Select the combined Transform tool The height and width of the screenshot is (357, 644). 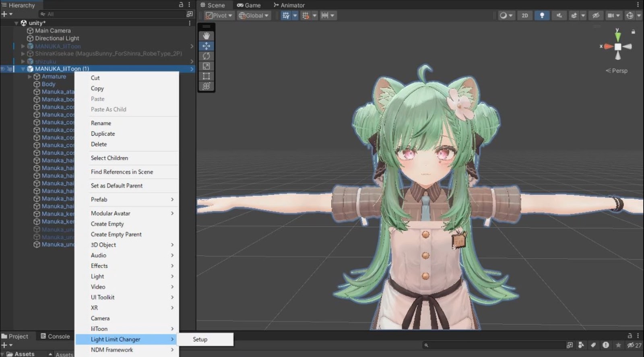206,86
